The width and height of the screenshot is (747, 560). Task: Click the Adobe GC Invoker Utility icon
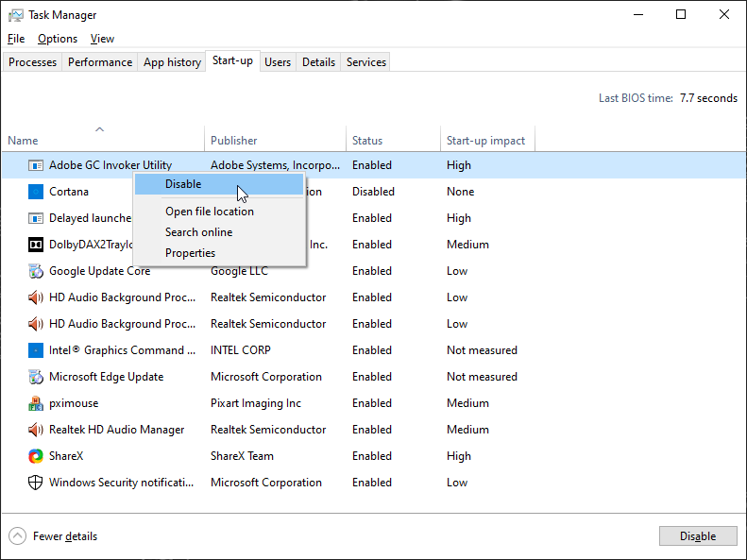pyautogui.click(x=36, y=165)
